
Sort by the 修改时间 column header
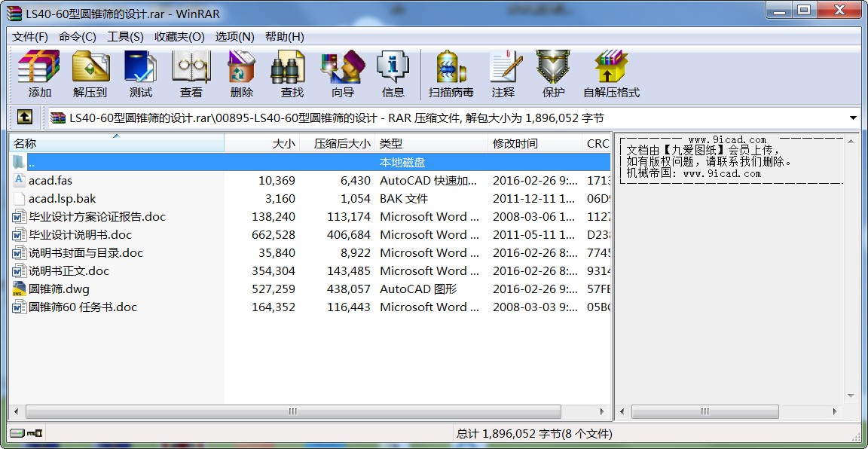click(534, 143)
